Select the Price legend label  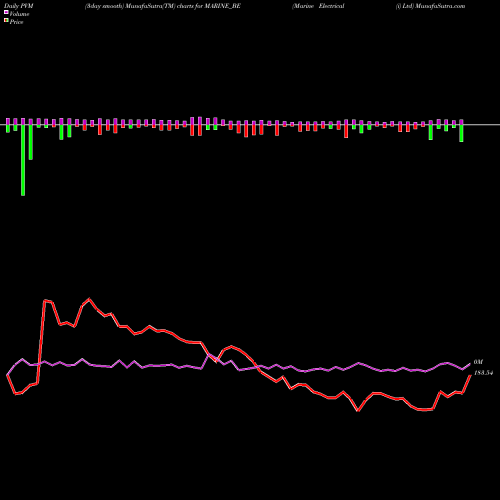click(x=16, y=22)
